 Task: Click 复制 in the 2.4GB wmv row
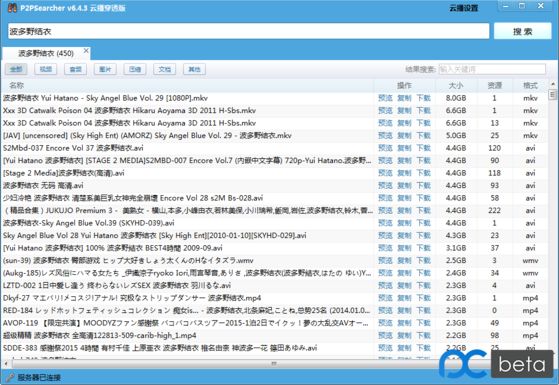point(404,273)
